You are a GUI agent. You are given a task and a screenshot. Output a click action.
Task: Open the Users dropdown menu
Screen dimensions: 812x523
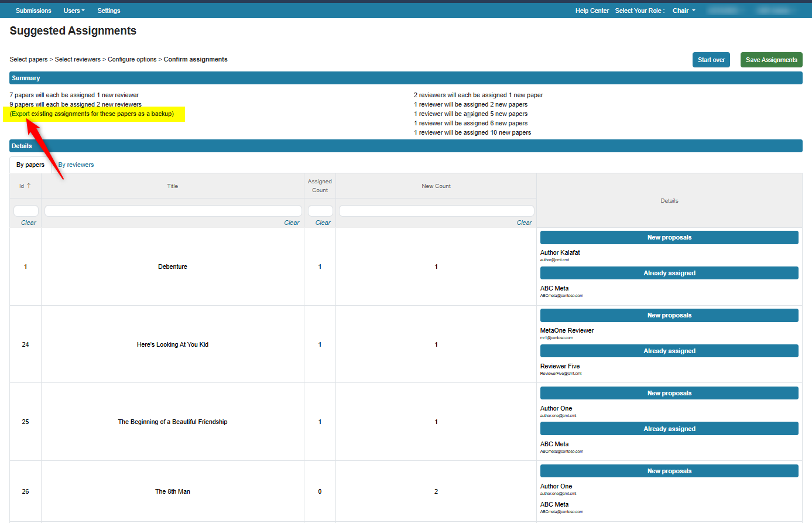coord(74,10)
